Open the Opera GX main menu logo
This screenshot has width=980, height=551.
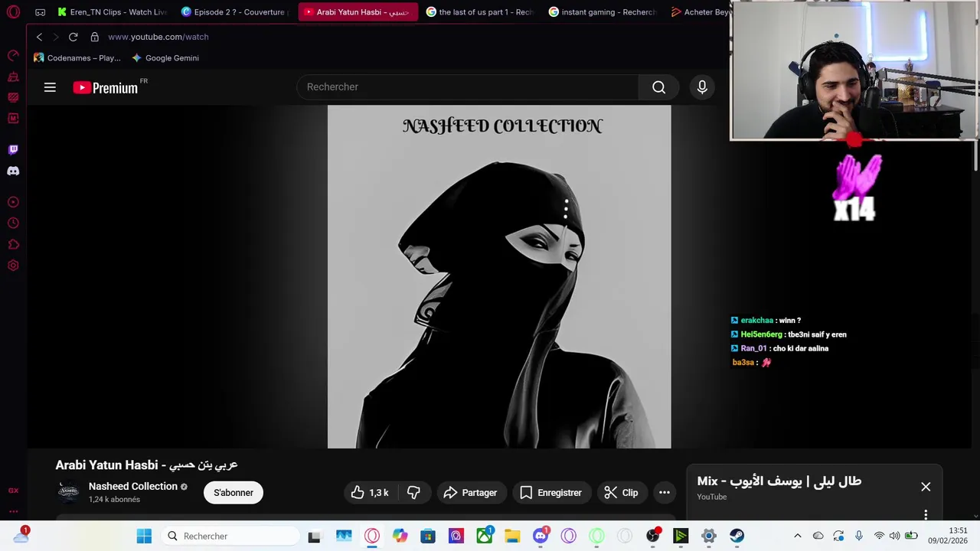coord(13,12)
